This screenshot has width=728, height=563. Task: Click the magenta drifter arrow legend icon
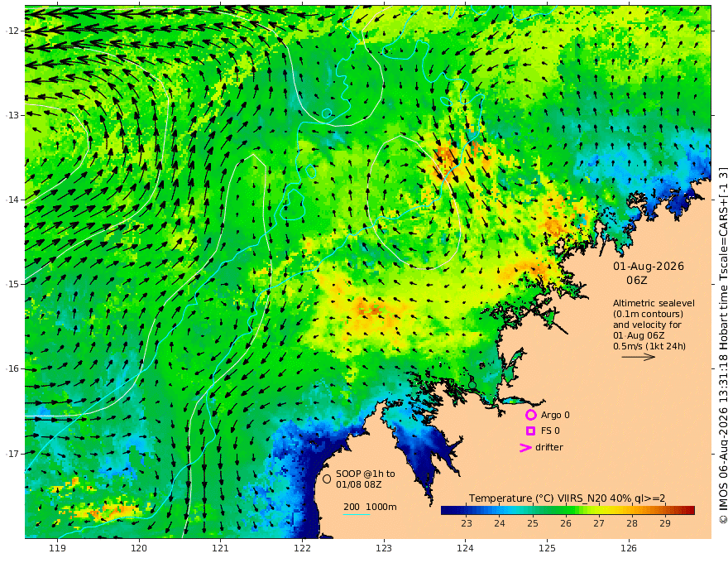[525, 447]
